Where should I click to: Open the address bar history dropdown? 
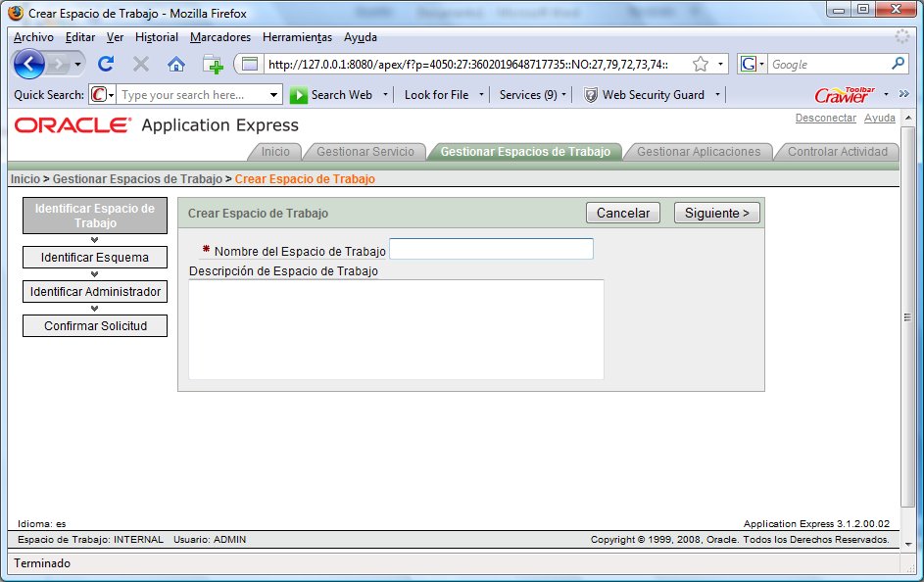click(720, 64)
